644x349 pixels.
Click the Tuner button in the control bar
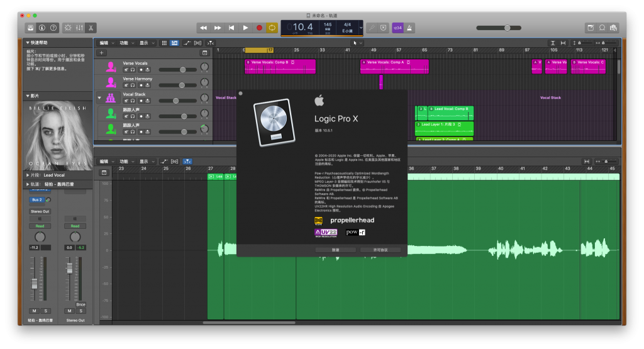point(372,28)
